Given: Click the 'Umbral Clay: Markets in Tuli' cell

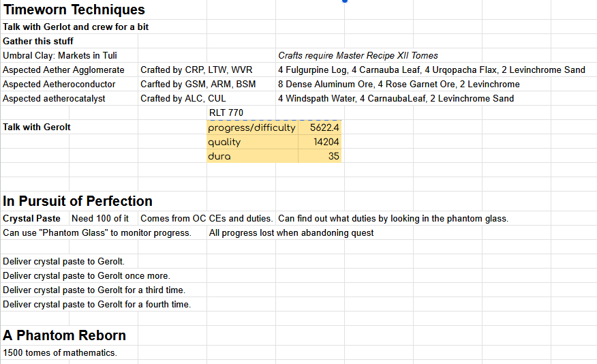Looking at the screenshot, I should point(60,56).
